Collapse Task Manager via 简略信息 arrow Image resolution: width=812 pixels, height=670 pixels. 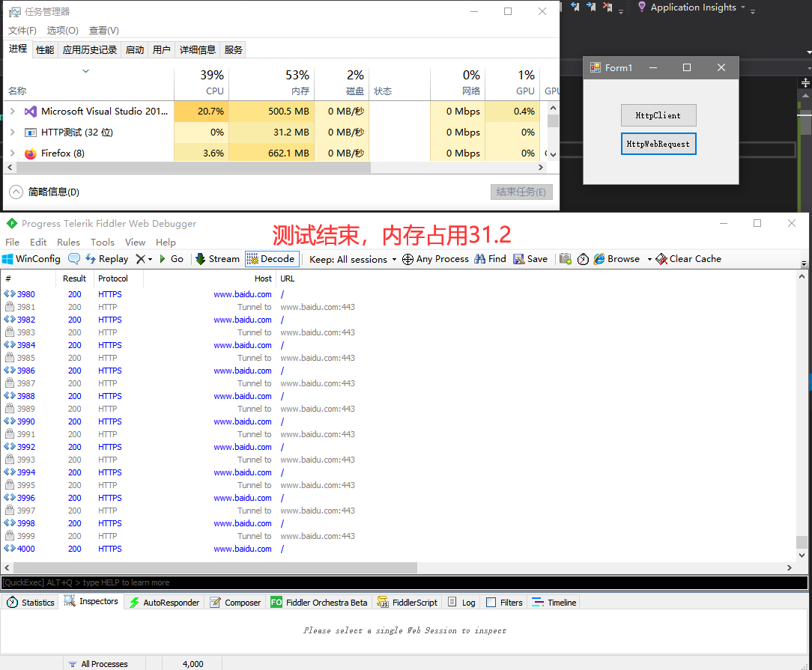[x=16, y=192]
